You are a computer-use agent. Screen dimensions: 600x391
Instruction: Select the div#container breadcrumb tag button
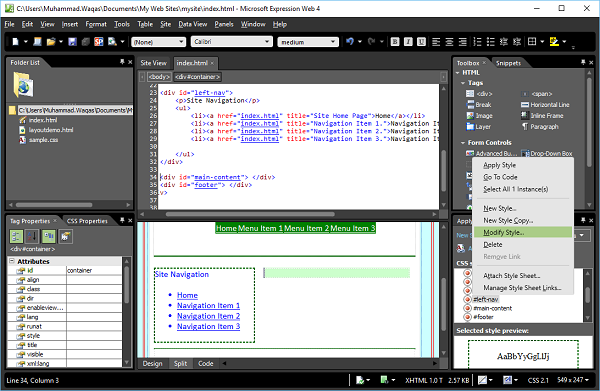tap(198, 77)
